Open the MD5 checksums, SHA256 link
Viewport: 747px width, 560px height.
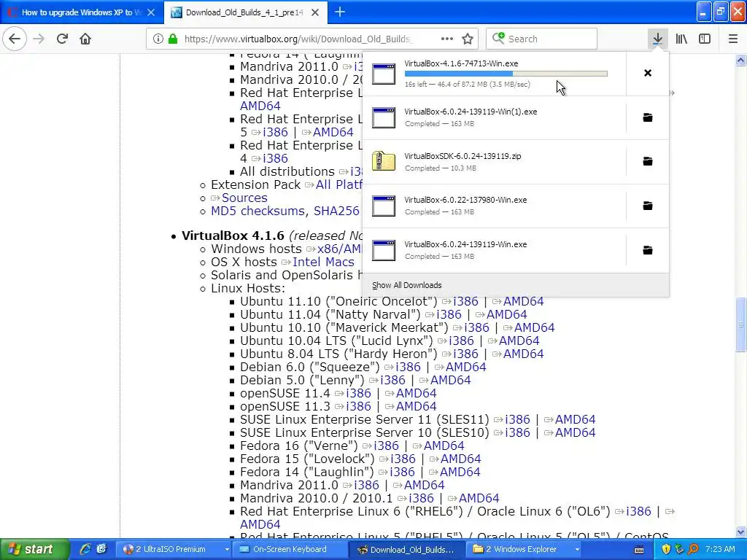pyautogui.click(x=285, y=211)
